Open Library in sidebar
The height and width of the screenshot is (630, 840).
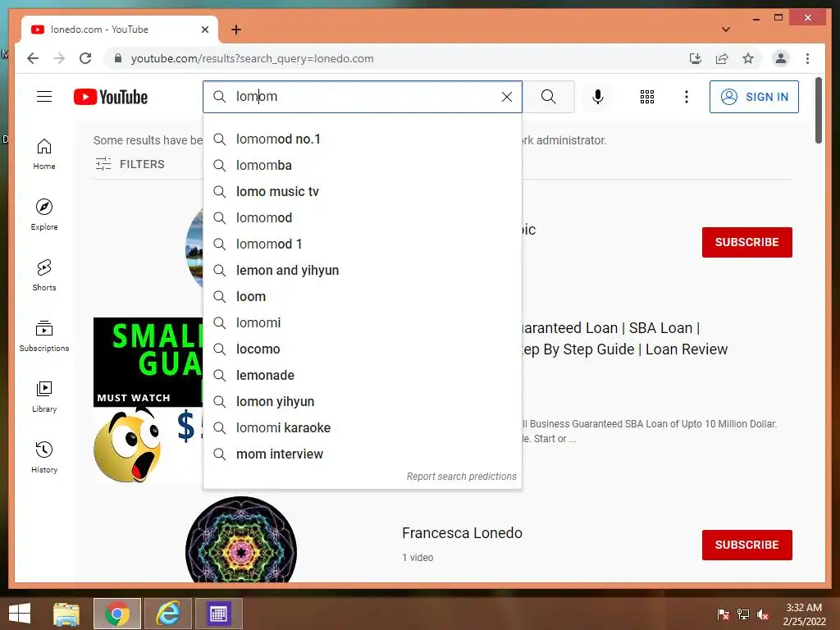[x=44, y=396]
